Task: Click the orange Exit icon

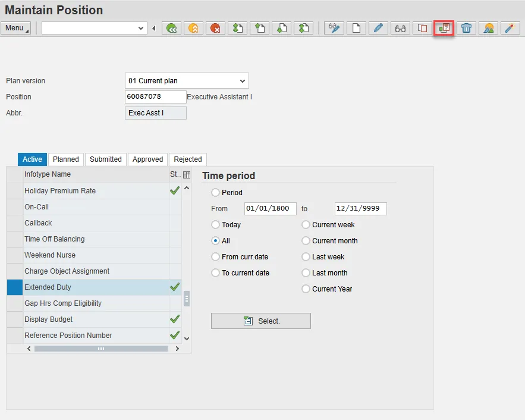Action: point(193,28)
